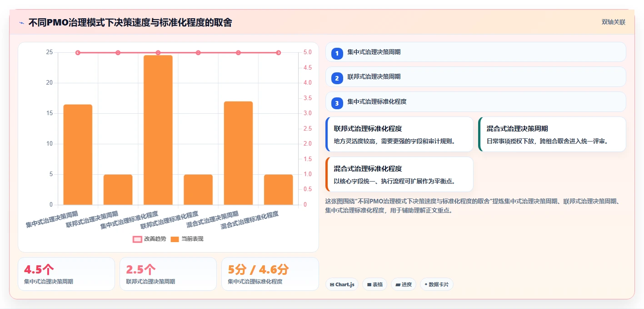Click the number 1 badge
The image size is (644, 309).
337,54
